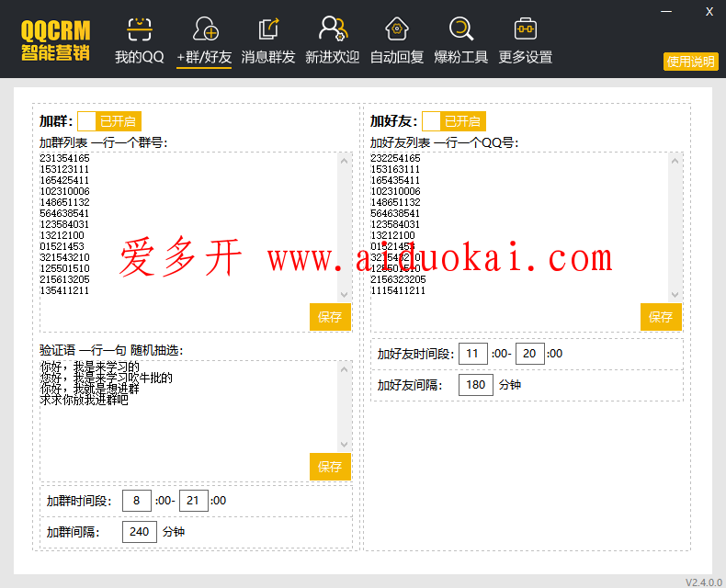This screenshot has height=588, width=726.
Task: Edit 加群时间段 end hour field 21
Action: click(x=194, y=501)
